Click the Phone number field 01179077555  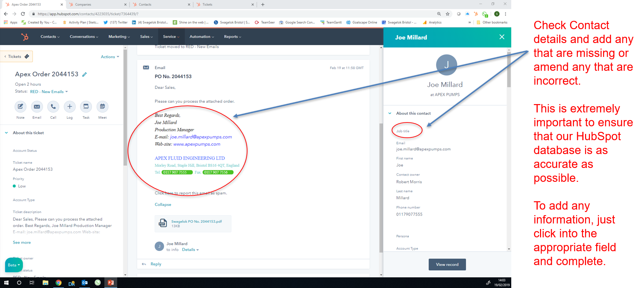pos(409,214)
